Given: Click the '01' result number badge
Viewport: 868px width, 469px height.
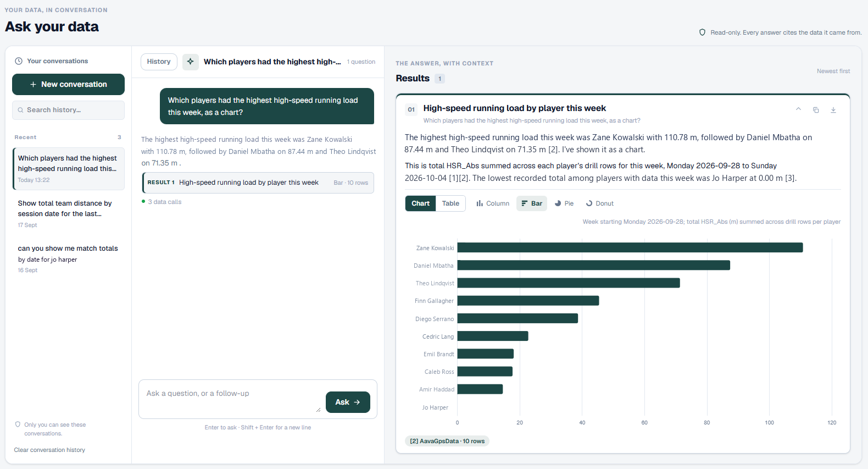Looking at the screenshot, I should point(411,109).
